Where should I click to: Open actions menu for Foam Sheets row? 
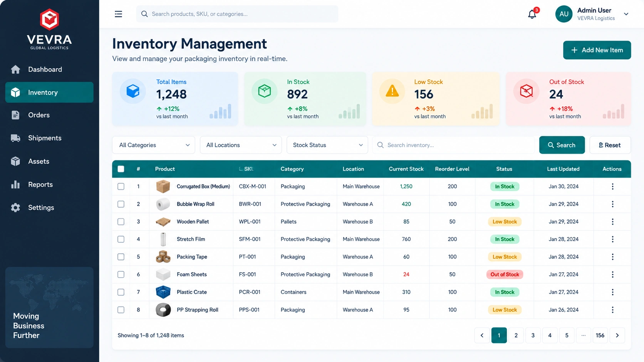tap(612, 275)
